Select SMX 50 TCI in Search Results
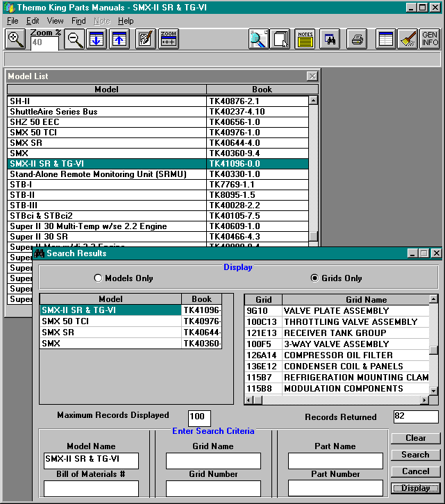 point(131,321)
